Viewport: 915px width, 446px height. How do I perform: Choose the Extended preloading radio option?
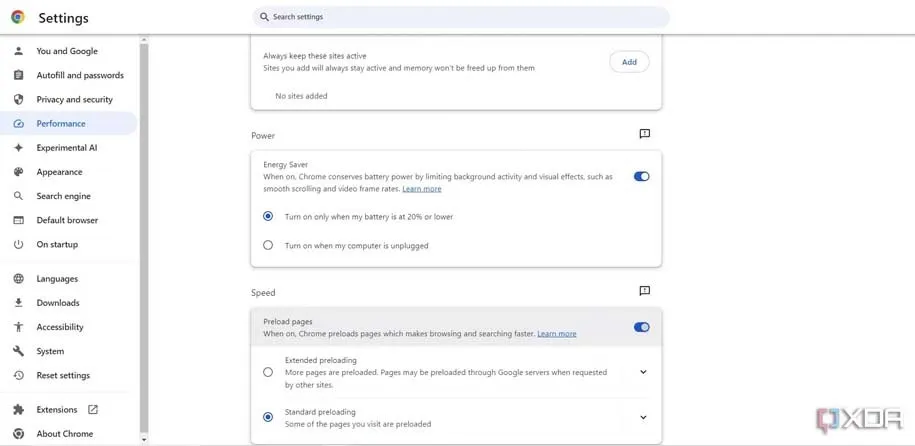click(268, 372)
